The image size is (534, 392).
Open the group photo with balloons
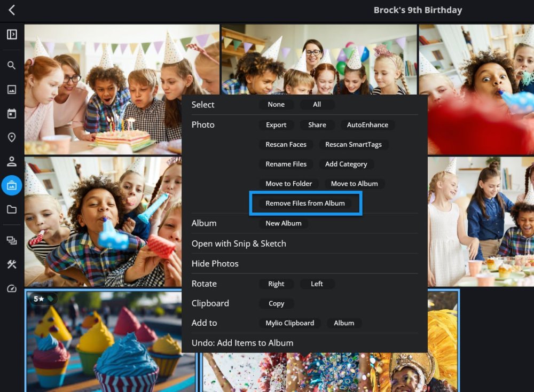click(319, 60)
